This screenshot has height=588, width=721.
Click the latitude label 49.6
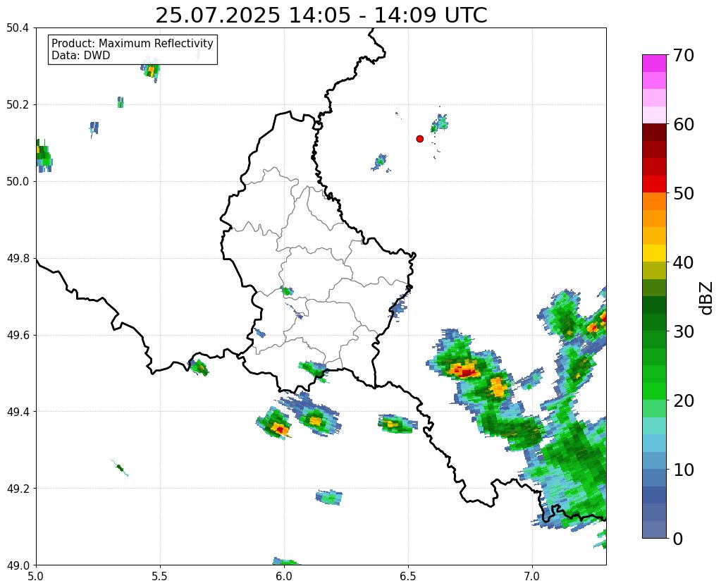point(18,335)
